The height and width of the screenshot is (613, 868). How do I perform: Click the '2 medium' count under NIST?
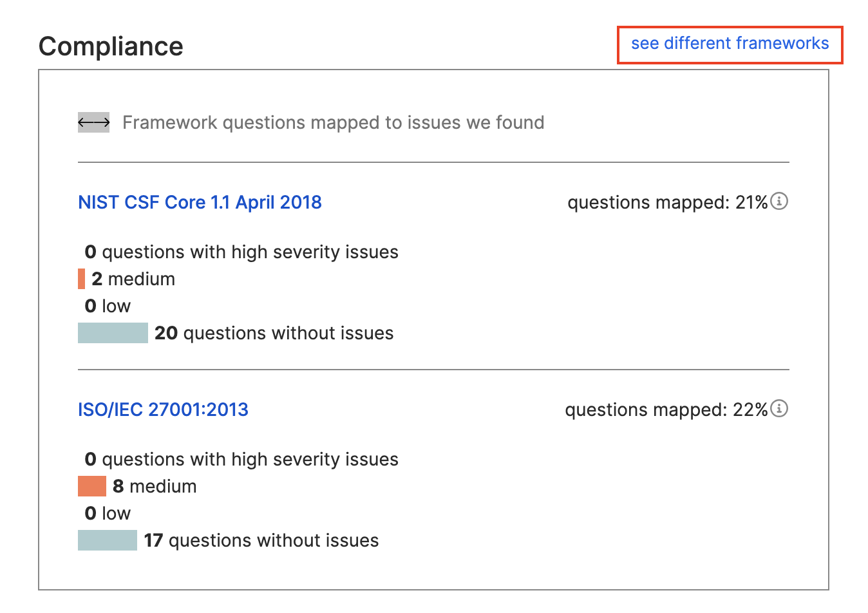133,279
